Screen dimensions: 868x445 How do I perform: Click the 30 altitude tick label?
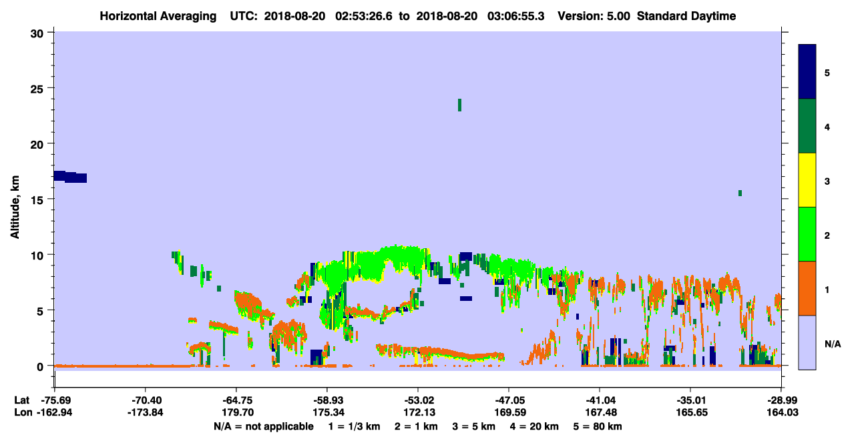39,33
